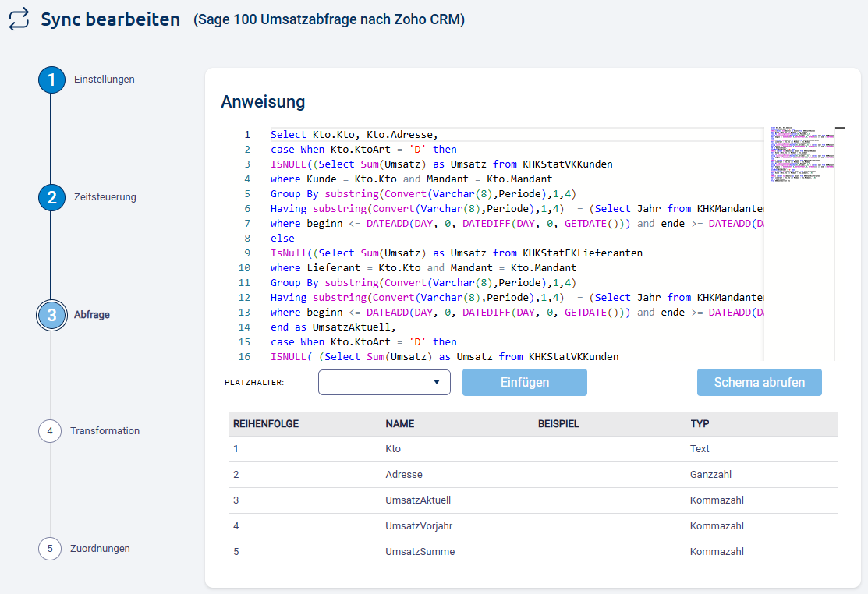Go to step 2 circle Zeitsteuerung
Screen dimensions: 868x594
tap(51, 197)
